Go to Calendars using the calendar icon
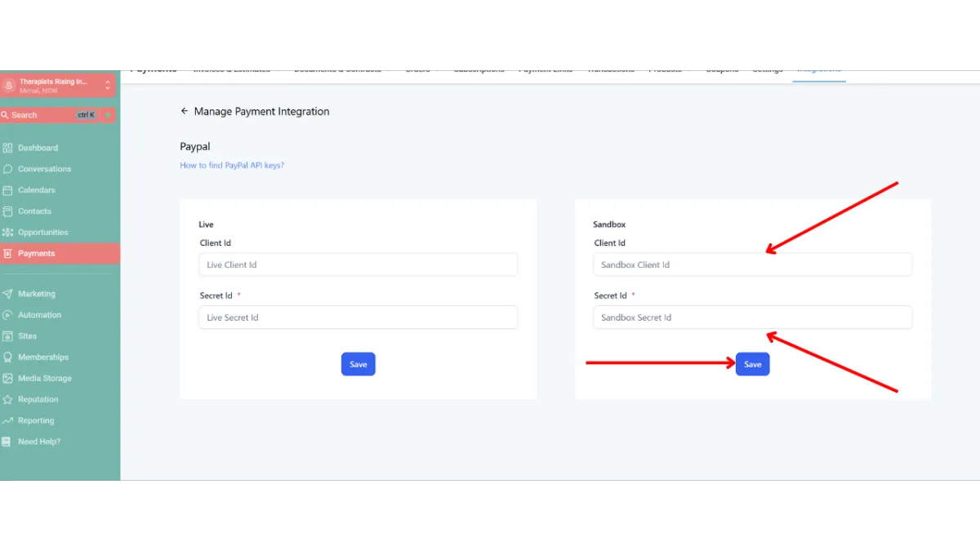 pos(7,190)
